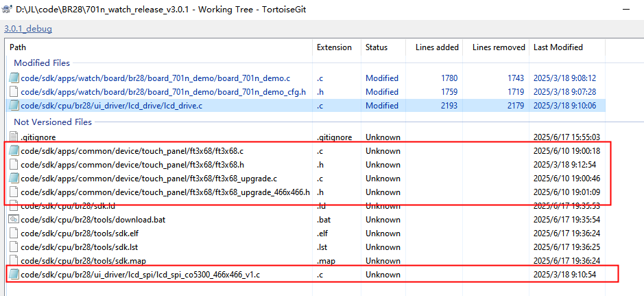This screenshot has height=296, width=644.
Task: Click lines removed value 1719
Action: tap(515, 91)
